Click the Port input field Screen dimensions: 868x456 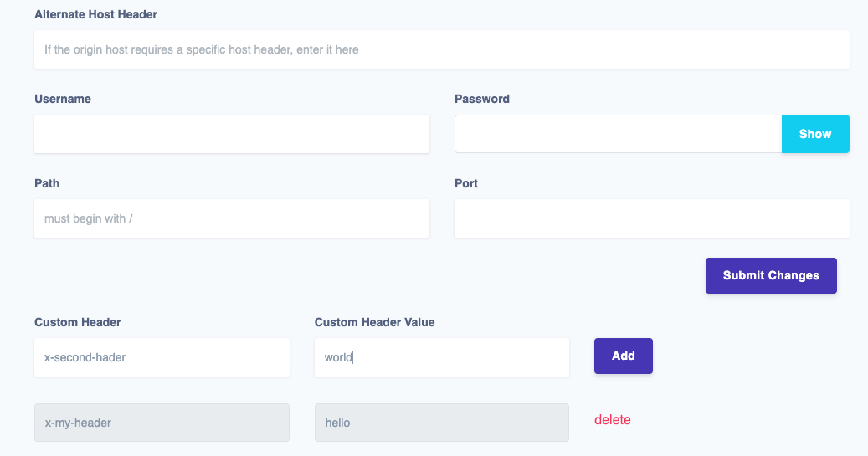[651, 218]
